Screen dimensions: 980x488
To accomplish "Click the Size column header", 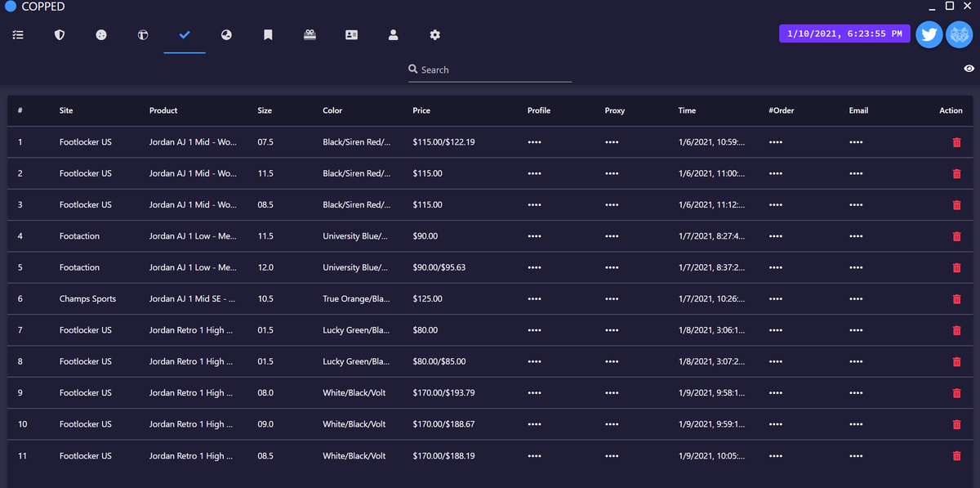I will [x=265, y=110].
